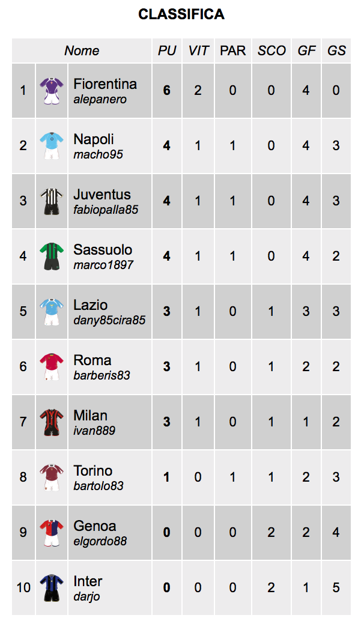The image size is (364, 627).
Task: Open user dany85cira85 profile link
Action: (x=109, y=320)
